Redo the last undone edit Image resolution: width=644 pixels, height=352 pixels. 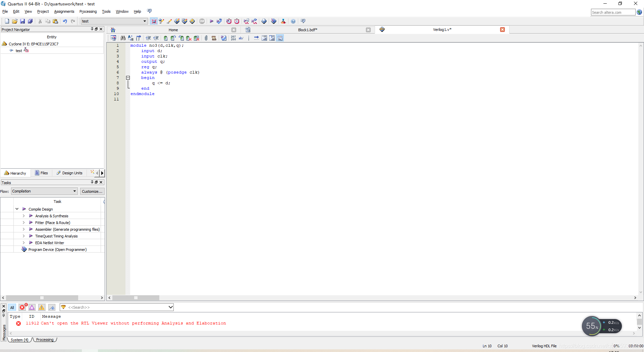(73, 21)
